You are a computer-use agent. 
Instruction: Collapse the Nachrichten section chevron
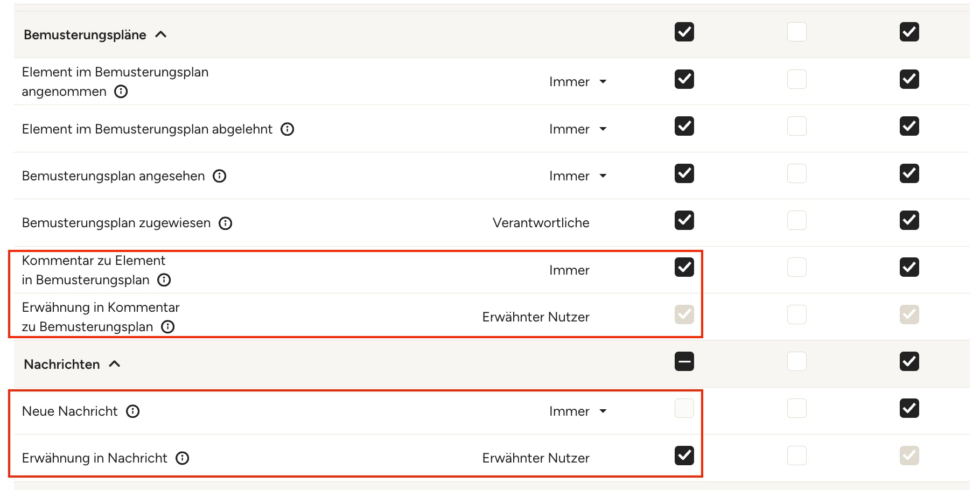114,364
